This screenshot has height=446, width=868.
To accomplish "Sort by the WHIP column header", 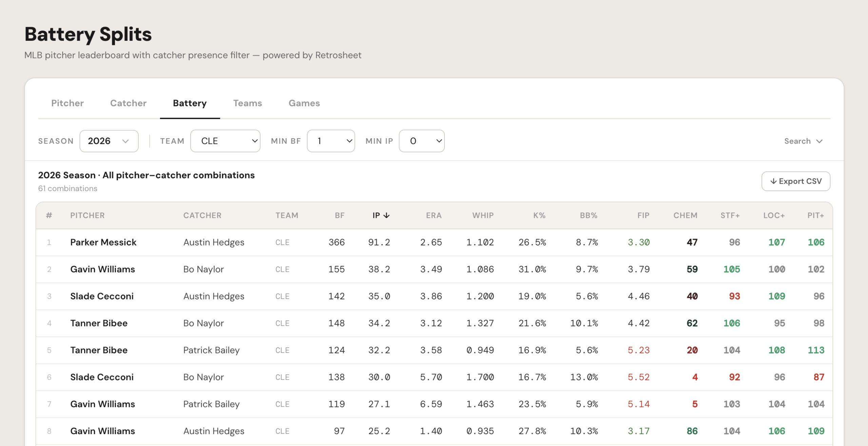I will [483, 216].
